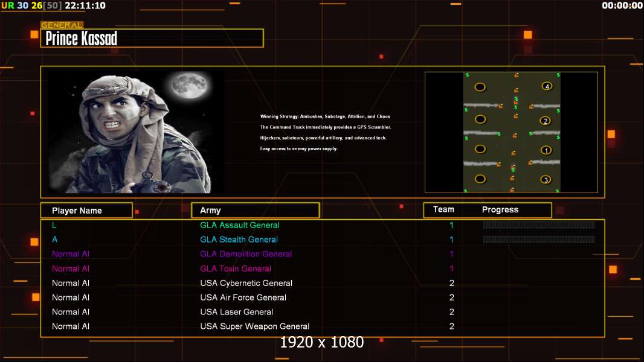Click Normal AI beside GLA Toxin General
Viewport: 644px width, 362px height.
pos(71,268)
